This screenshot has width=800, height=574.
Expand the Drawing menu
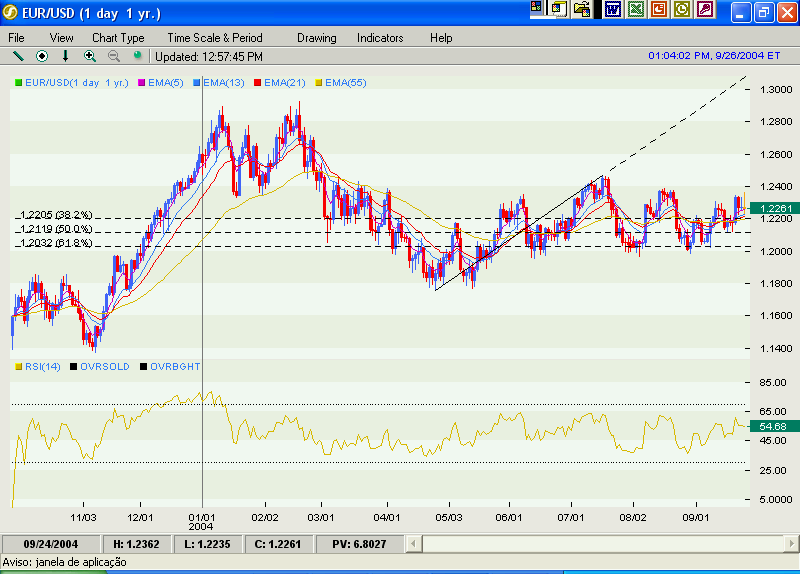pyautogui.click(x=317, y=37)
